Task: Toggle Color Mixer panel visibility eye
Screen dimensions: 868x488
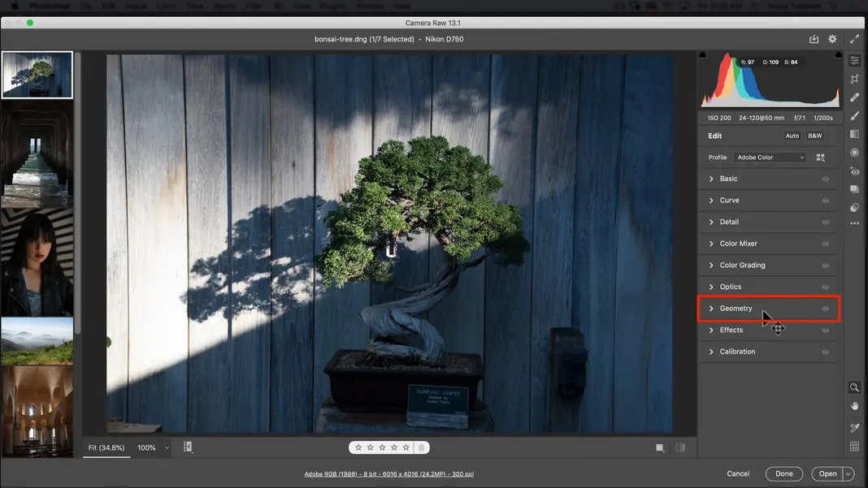Action: 826,244
